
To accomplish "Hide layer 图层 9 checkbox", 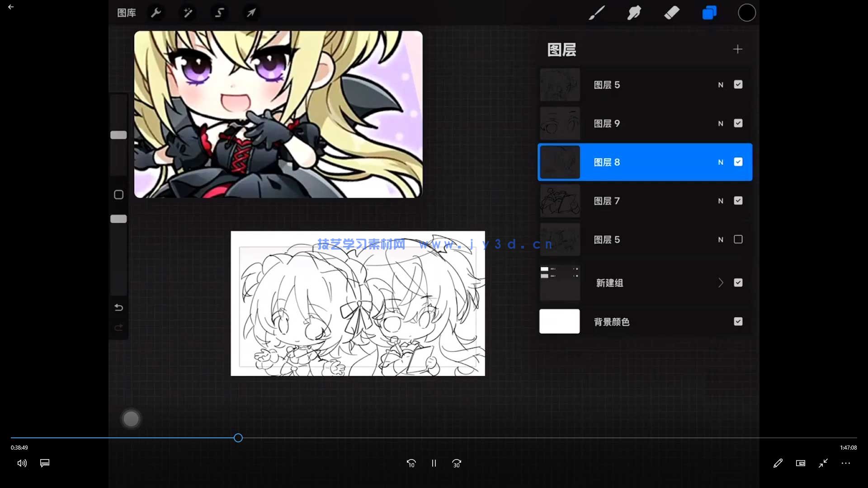I will [738, 123].
